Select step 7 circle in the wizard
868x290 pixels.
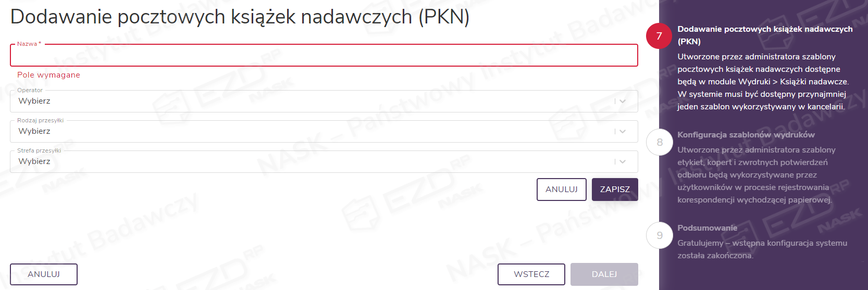(x=659, y=36)
